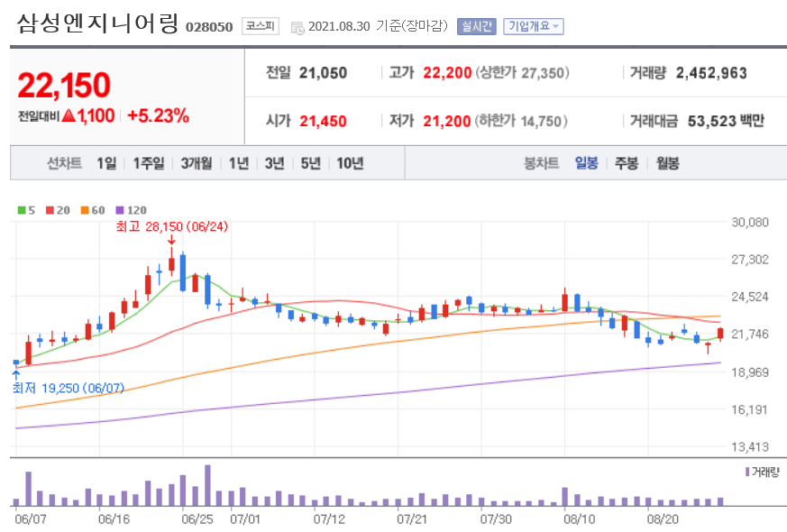Click the 시가 value 21,450
The image size is (787, 532).
[x=324, y=121]
